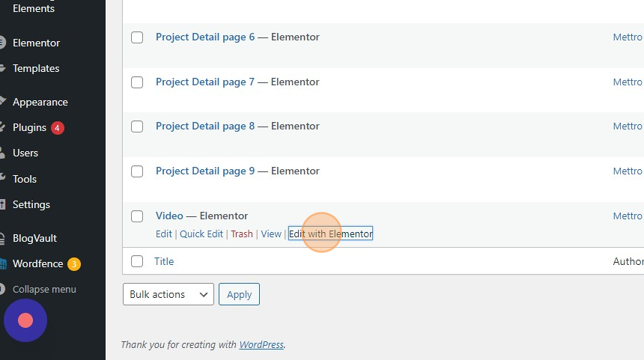Tick the Video page checkbox
This screenshot has height=360, width=644.
click(x=137, y=216)
